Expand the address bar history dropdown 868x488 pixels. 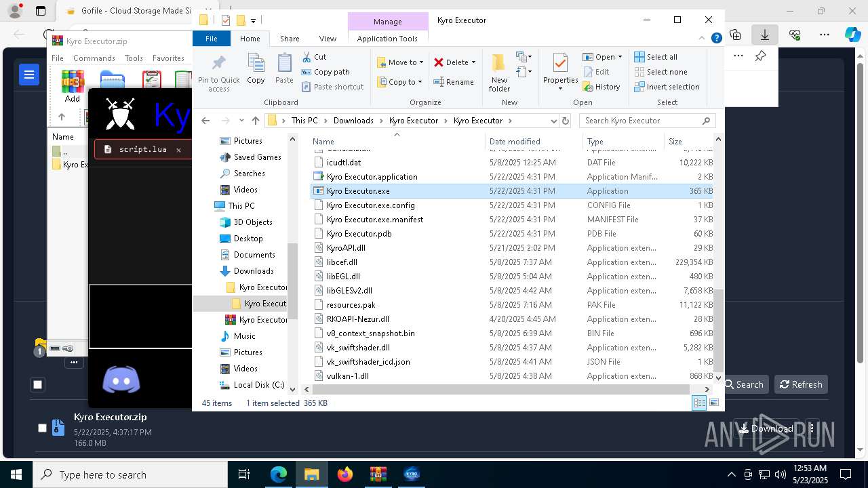tap(553, 121)
